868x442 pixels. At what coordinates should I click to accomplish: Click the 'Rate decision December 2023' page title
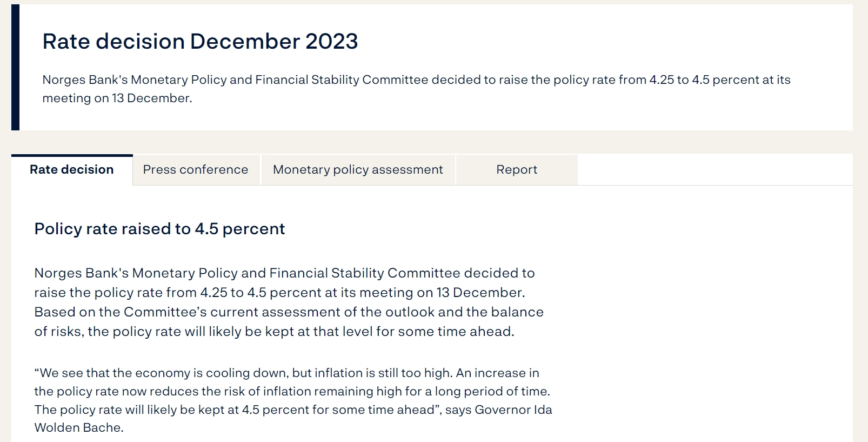200,42
